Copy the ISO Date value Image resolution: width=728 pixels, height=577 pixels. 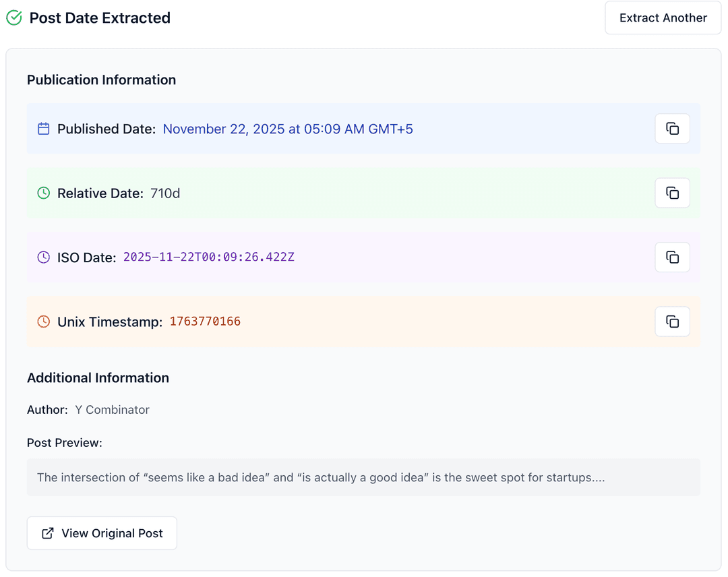pos(672,257)
